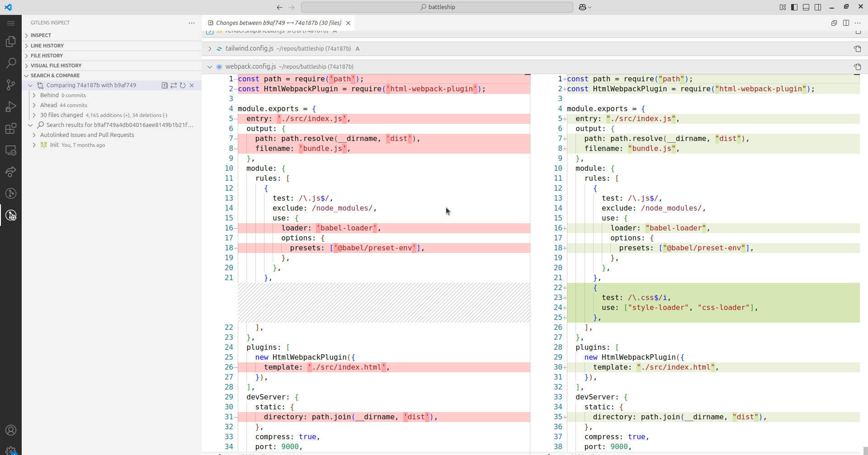Collapse all diffs in multi-diff editor

click(834, 23)
